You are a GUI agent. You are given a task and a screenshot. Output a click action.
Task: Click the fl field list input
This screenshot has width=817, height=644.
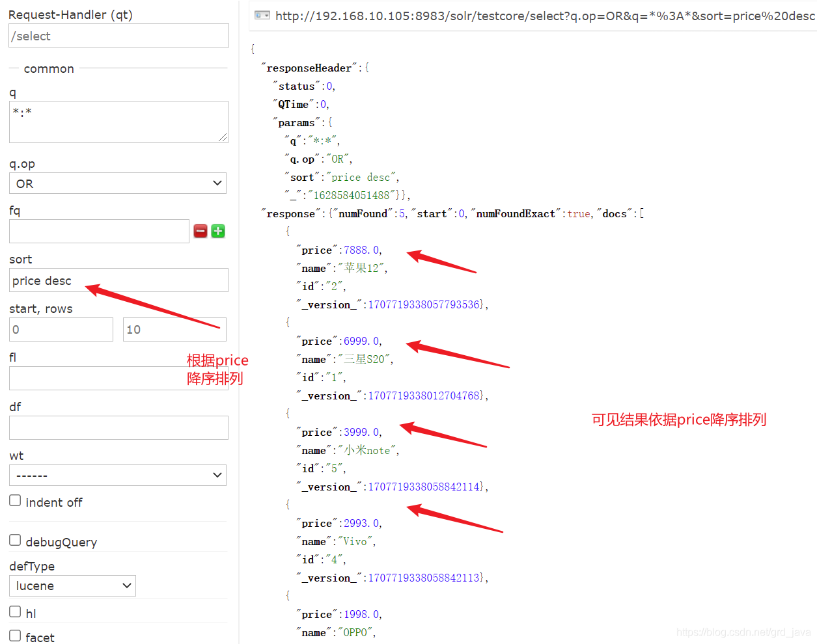[118, 378]
